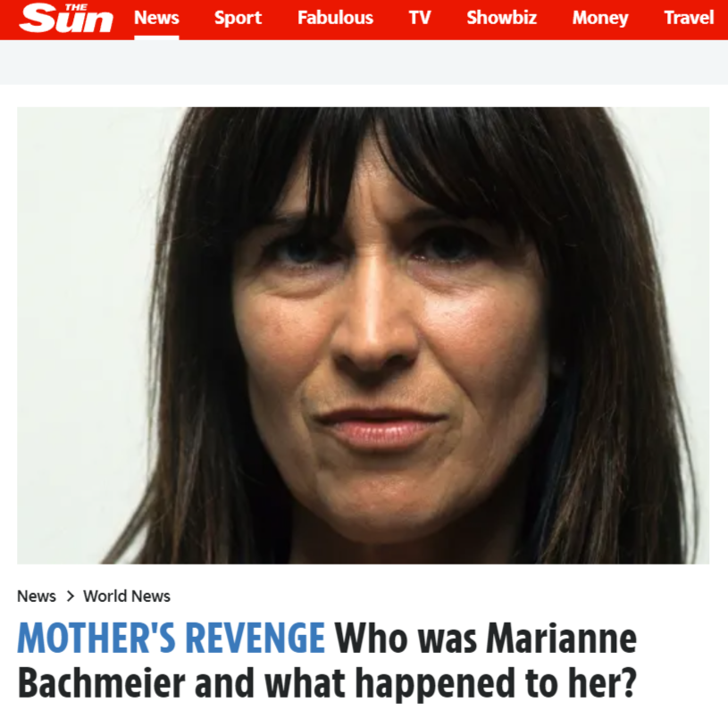
Task: Click the blue MOTHER'S REVENGE kicker text
Action: (x=171, y=639)
